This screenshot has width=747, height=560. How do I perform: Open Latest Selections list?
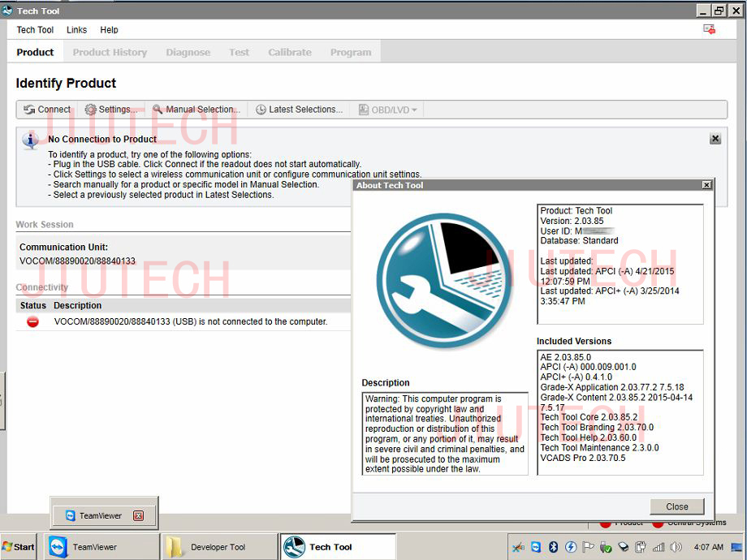[299, 110]
